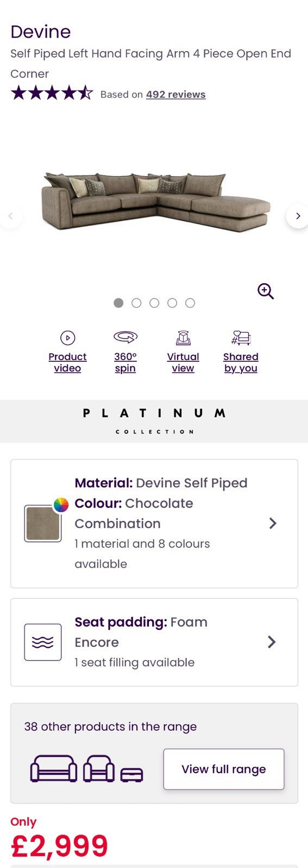Go to next image with right arrow
Viewport: 308px width, 868px height.
click(x=297, y=216)
